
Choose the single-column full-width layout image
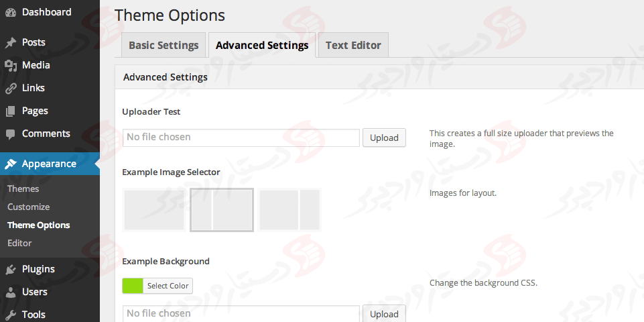153,210
